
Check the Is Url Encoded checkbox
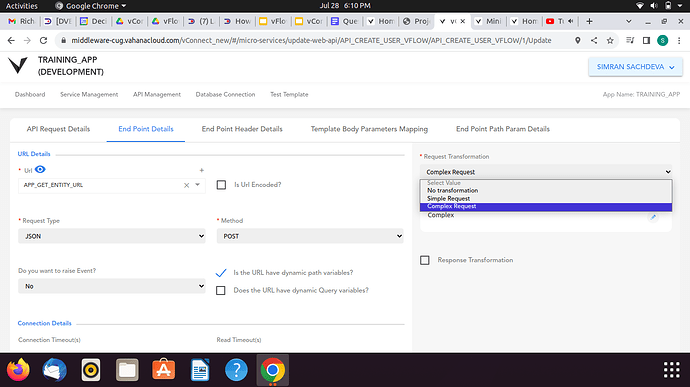[221, 185]
